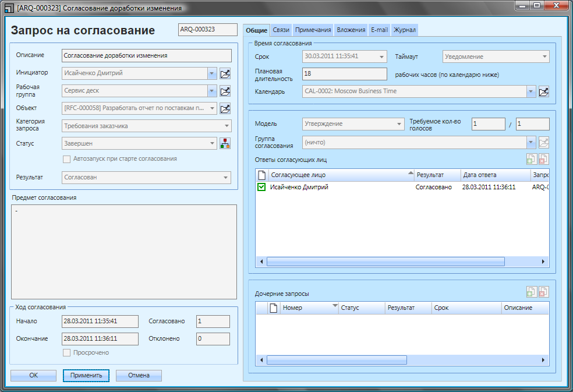The width and height of the screenshot is (573, 392).
Task: Open the Working group record link icon
Action: (225, 91)
